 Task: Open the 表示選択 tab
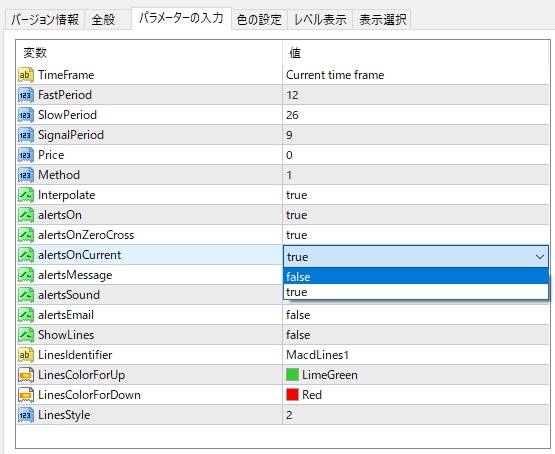(x=382, y=19)
